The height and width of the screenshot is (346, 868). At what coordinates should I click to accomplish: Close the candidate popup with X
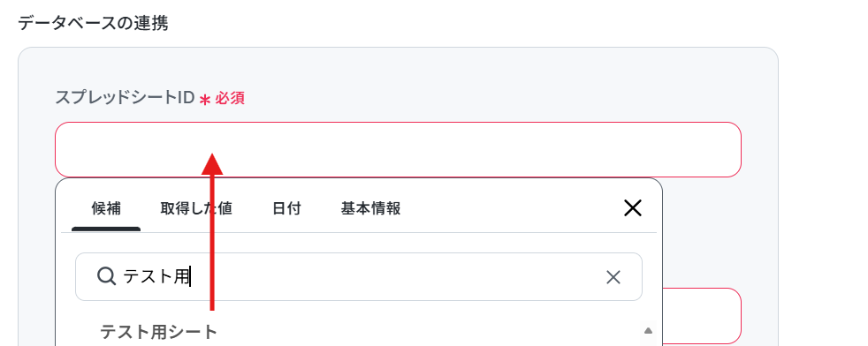pos(633,207)
